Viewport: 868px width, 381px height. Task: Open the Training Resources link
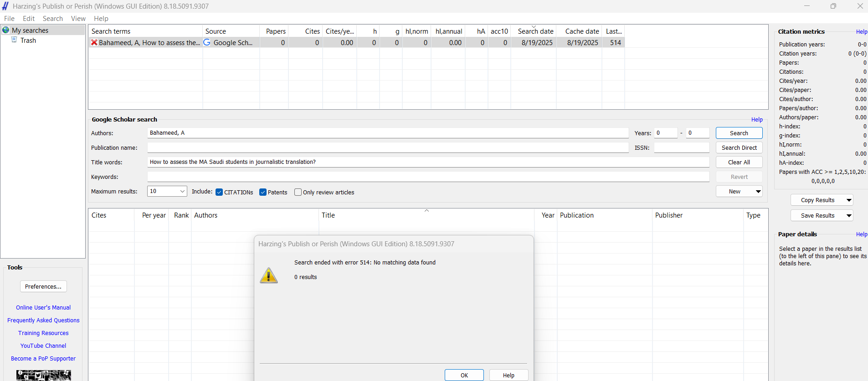coord(43,333)
